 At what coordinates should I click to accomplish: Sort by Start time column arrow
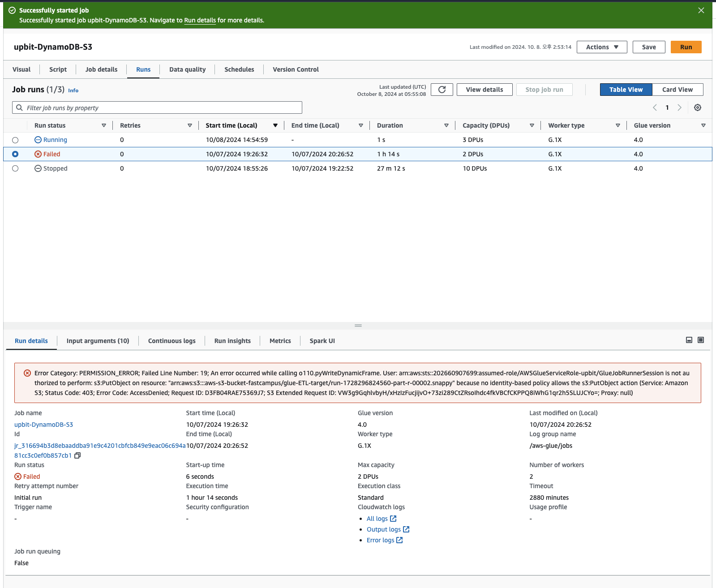point(275,125)
